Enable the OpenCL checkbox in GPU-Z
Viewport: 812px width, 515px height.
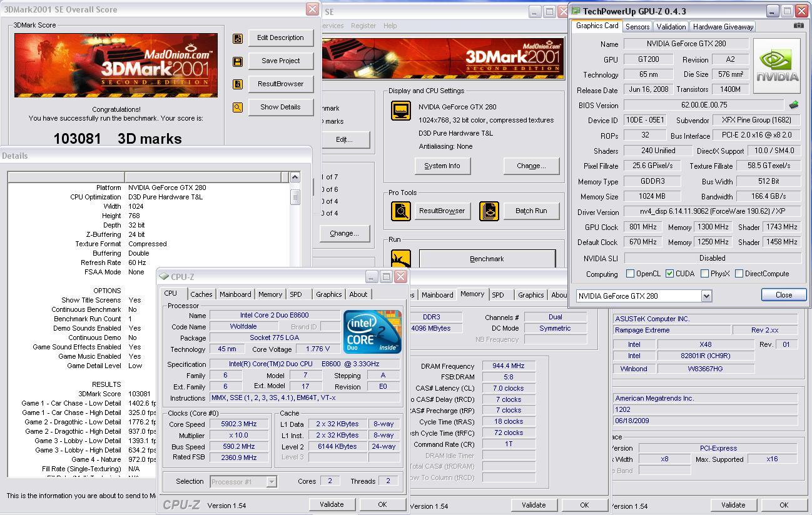631,274
